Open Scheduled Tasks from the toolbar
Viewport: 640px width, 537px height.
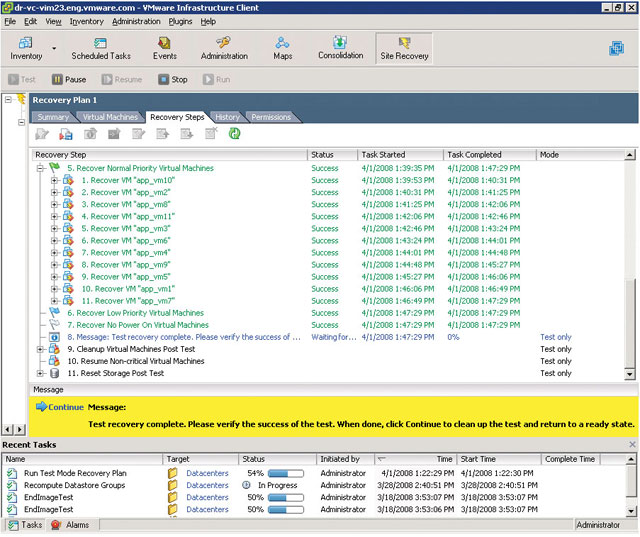point(101,48)
